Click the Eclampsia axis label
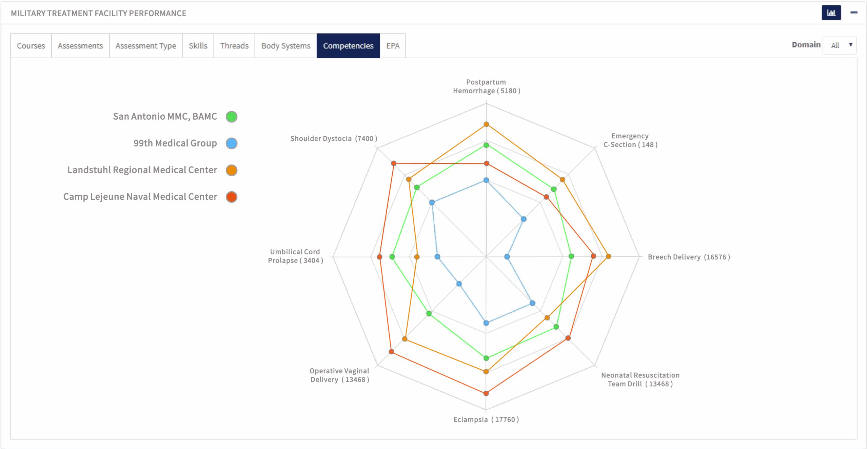This screenshot has height=449, width=868. [486, 419]
